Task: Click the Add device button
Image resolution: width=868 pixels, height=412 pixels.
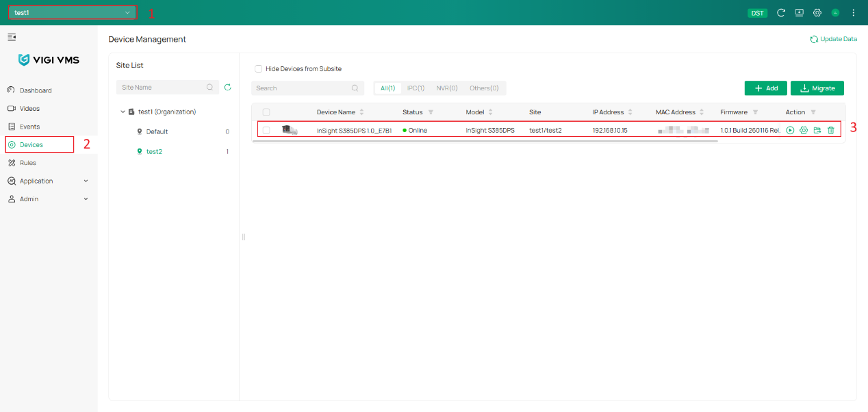Action: coord(766,88)
